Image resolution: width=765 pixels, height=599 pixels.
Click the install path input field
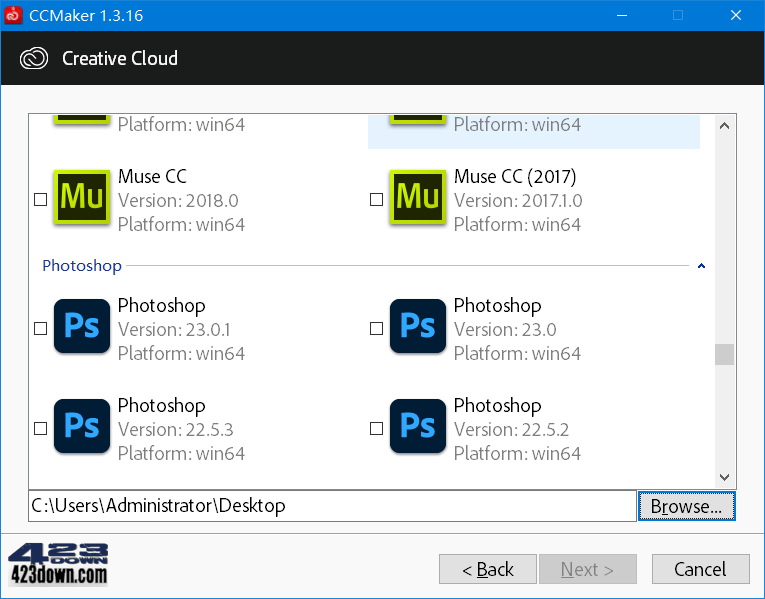point(332,506)
